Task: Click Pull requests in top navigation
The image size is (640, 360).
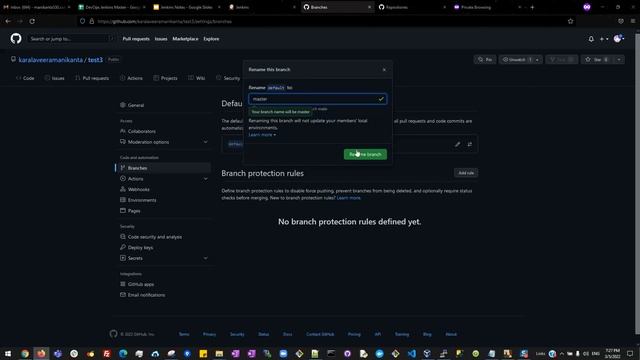Action: [x=136, y=39]
